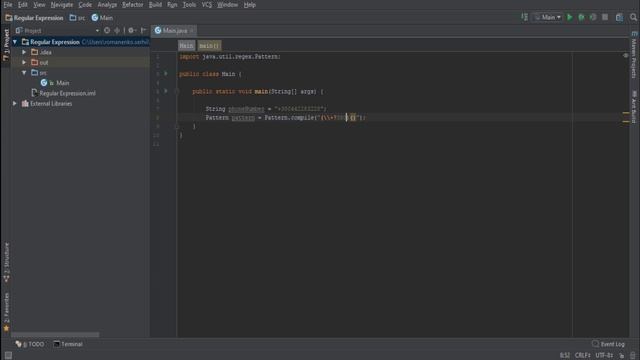Open the Edit menu
The height and width of the screenshot is (360, 640).
point(22,5)
